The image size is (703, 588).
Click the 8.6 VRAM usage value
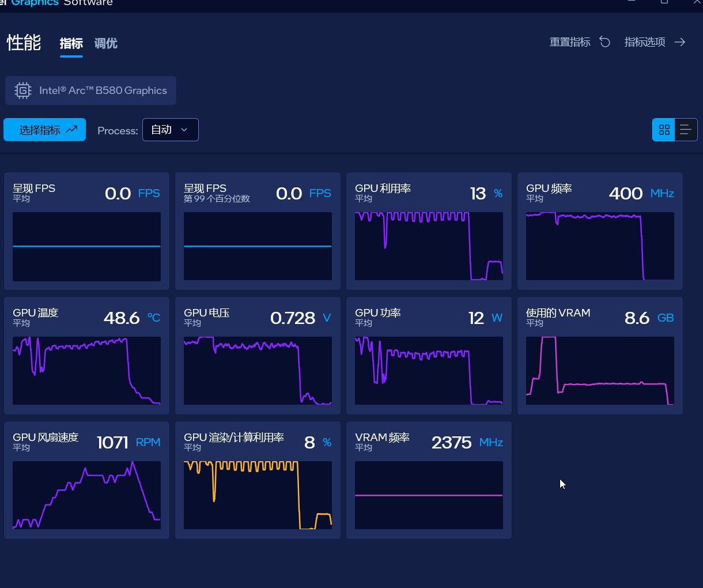click(x=637, y=318)
